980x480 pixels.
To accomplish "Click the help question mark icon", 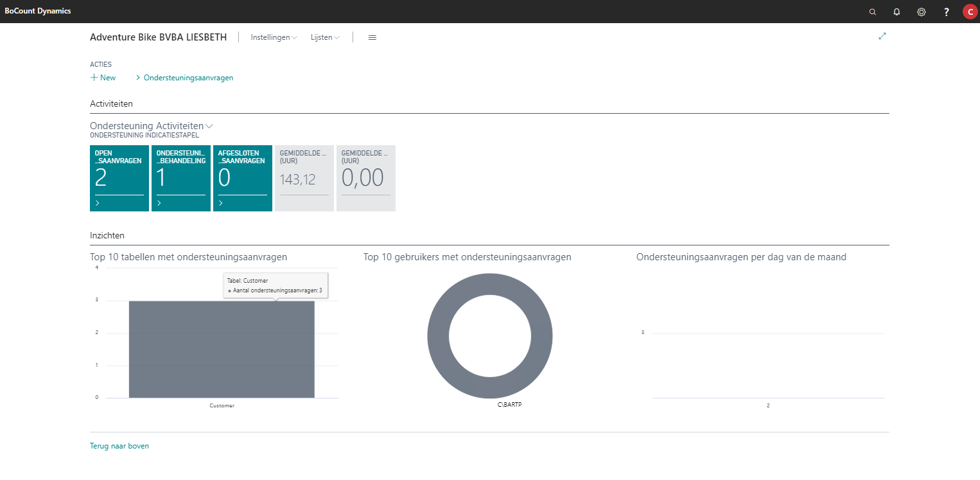I will pos(946,12).
